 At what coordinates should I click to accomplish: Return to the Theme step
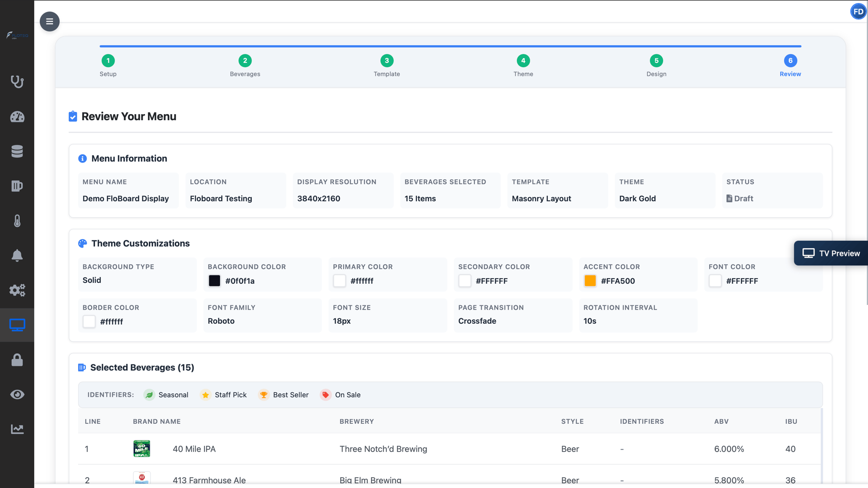pos(523,61)
